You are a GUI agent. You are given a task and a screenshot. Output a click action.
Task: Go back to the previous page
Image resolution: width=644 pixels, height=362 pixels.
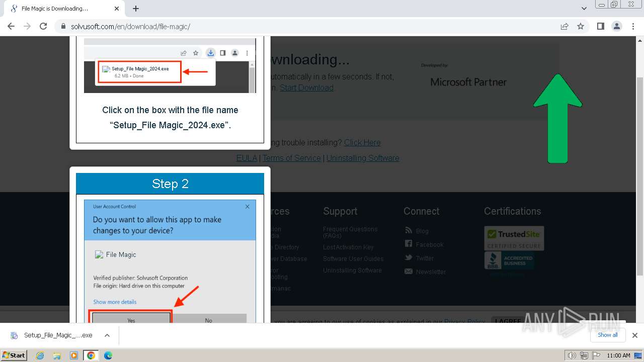tap(11, 26)
